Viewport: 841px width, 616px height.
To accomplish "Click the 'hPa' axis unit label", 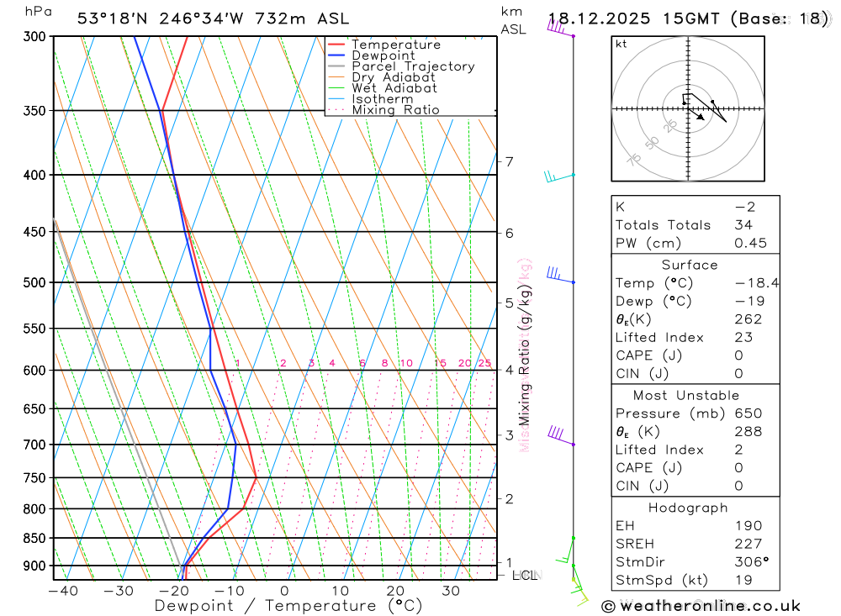I will (x=38, y=12).
